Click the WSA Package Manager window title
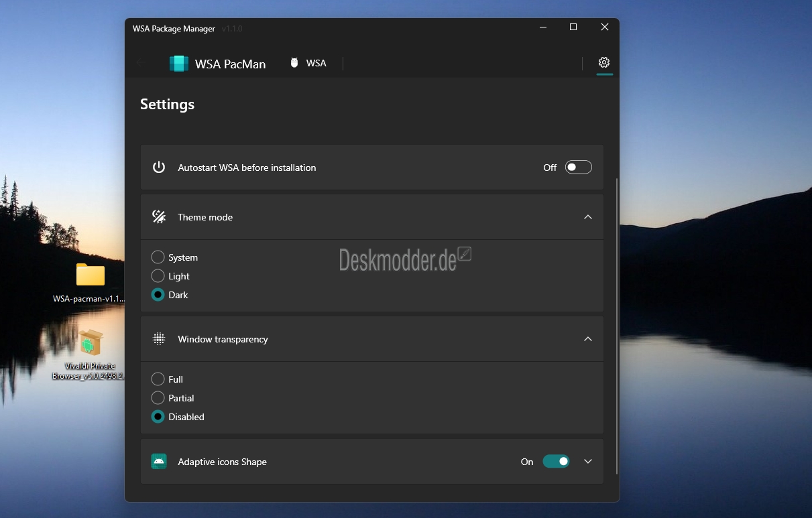This screenshot has width=812, height=518. coord(174,29)
